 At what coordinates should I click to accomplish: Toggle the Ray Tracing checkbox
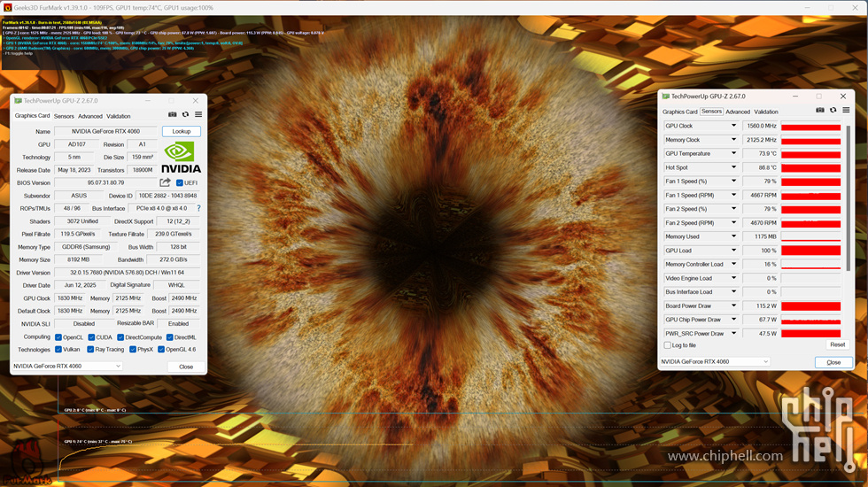point(90,349)
